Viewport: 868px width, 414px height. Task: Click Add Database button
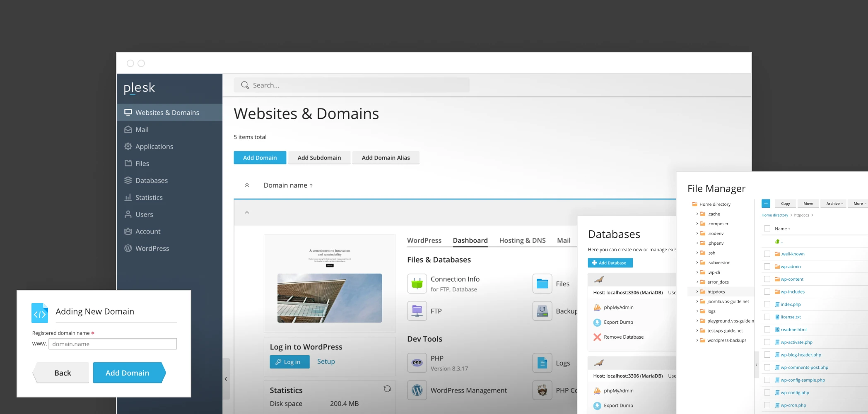pyautogui.click(x=610, y=263)
